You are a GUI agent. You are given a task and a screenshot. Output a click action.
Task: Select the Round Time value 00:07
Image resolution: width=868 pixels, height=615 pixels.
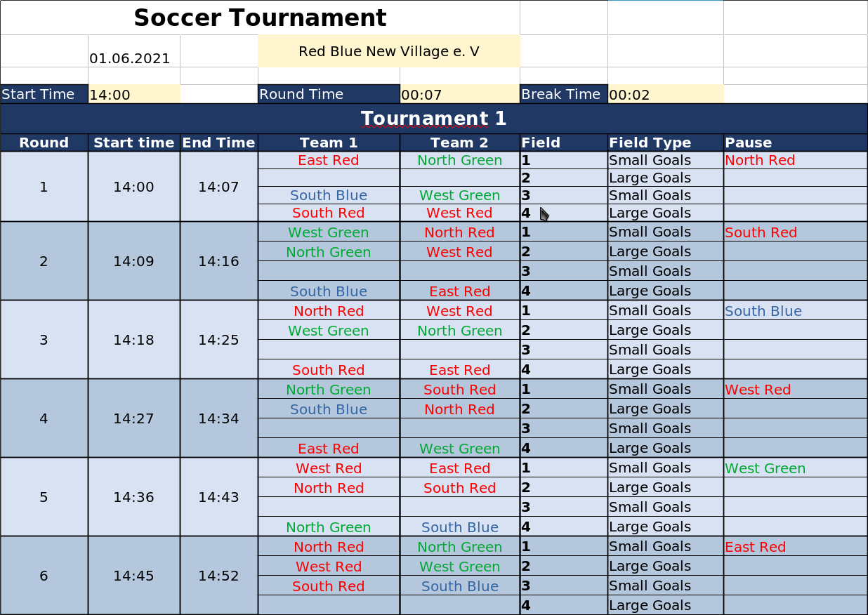click(459, 94)
